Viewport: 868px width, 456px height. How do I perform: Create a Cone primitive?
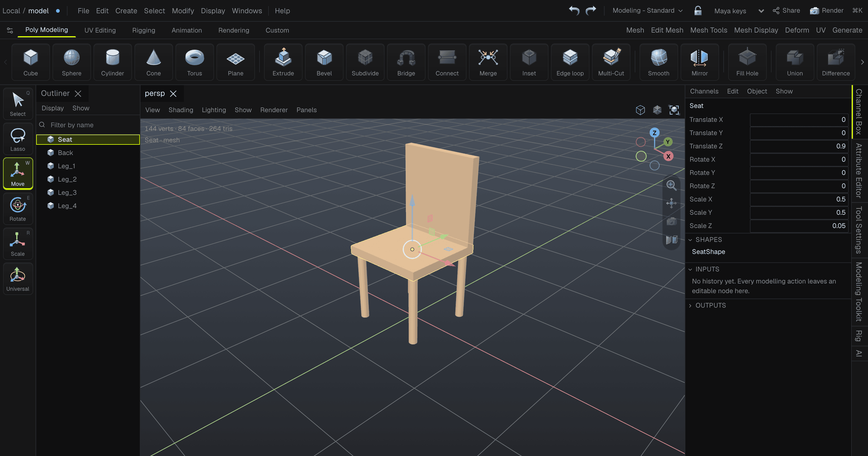coord(154,62)
